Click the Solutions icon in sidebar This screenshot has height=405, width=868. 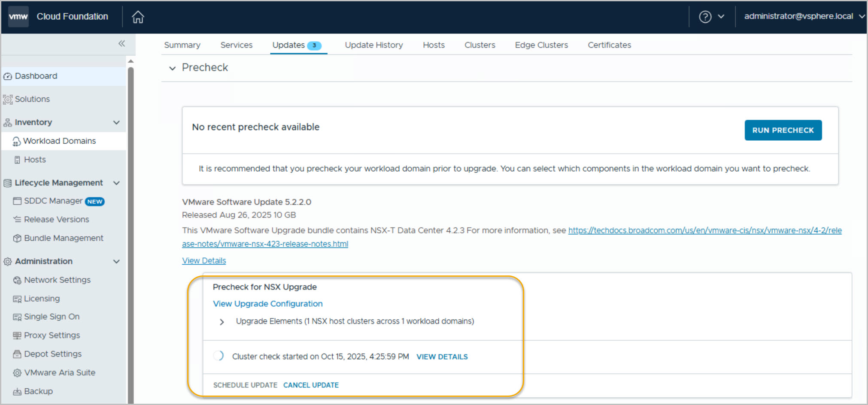[8, 100]
